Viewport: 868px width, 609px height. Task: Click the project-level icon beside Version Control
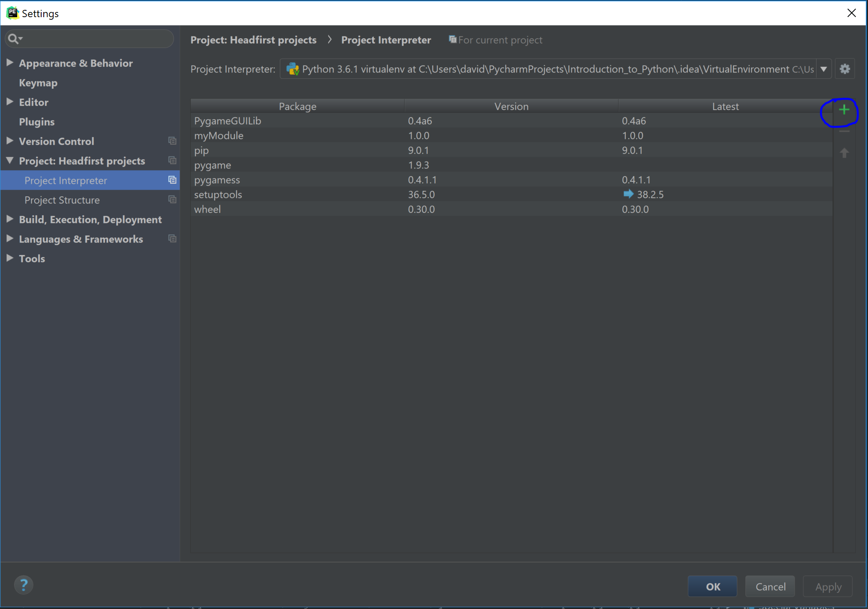coord(172,141)
